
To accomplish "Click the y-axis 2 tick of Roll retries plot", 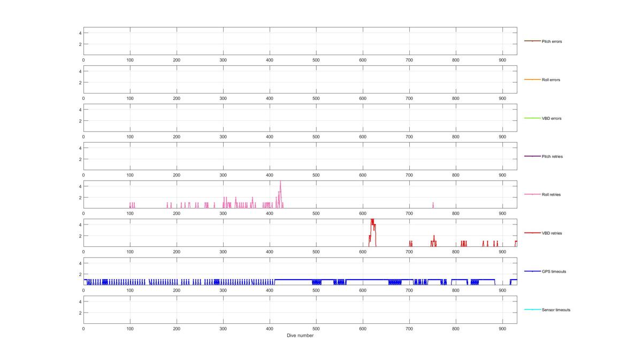I will pyautogui.click(x=80, y=197).
